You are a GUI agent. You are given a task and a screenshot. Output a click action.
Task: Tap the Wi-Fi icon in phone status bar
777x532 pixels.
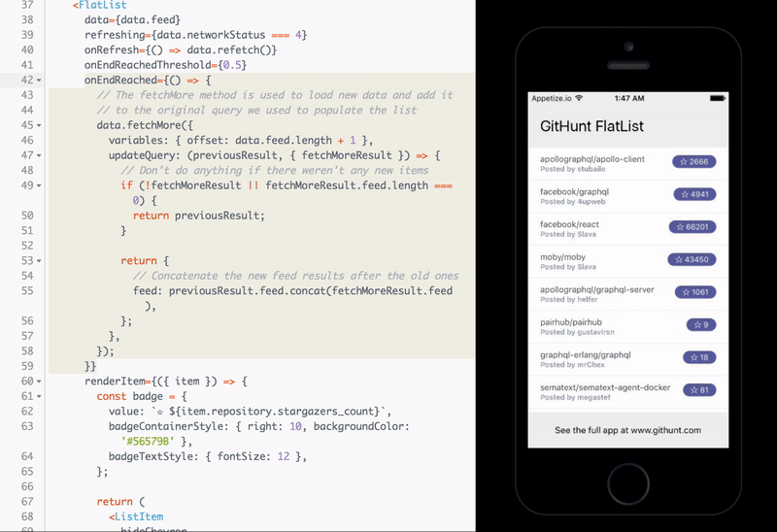click(579, 98)
